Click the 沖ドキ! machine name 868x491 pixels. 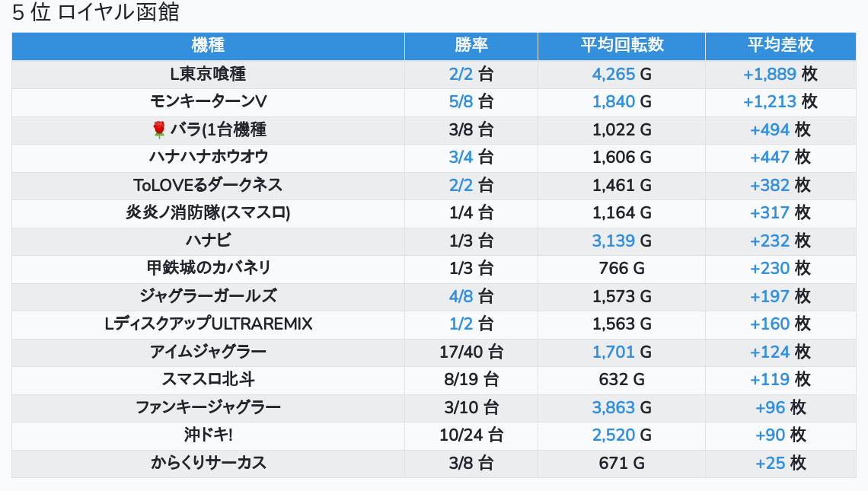click(208, 435)
